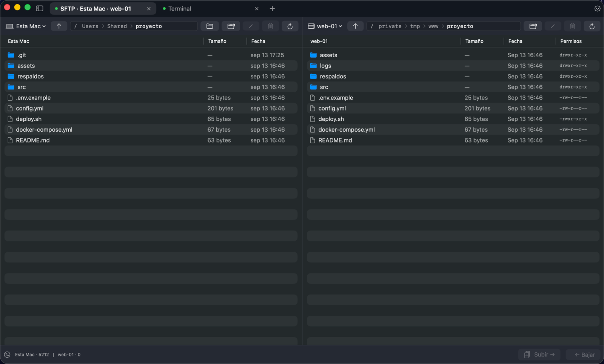Click the transfers icon in the status bar
Viewport: 604px width, 364px height.
point(7,355)
